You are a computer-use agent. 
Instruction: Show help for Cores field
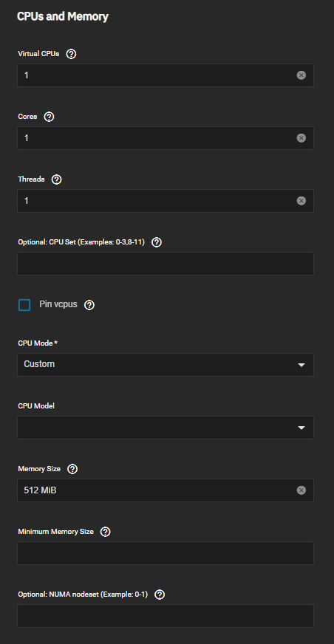coord(49,117)
